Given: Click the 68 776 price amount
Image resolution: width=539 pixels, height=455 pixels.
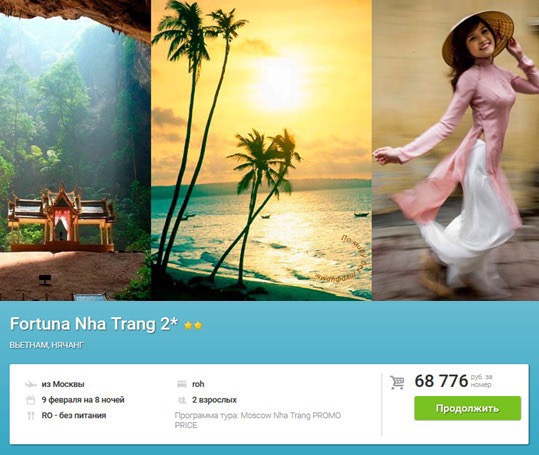Looking at the screenshot, I should pyautogui.click(x=441, y=381).
